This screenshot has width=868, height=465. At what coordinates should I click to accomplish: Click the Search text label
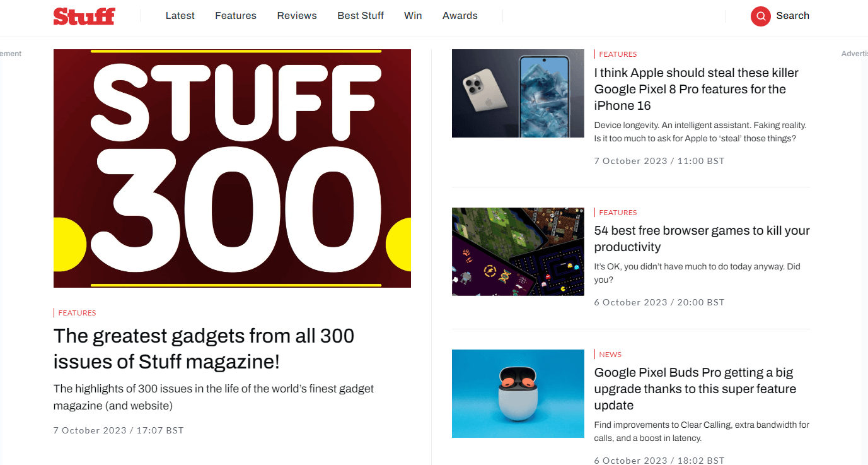pos(792,16)
